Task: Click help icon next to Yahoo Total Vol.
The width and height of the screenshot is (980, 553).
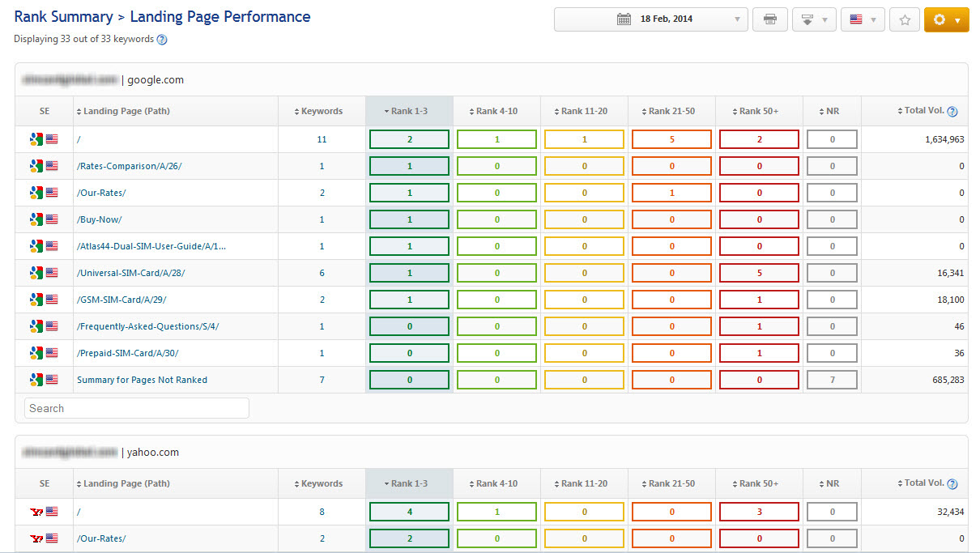Action: tap(952, 484)
